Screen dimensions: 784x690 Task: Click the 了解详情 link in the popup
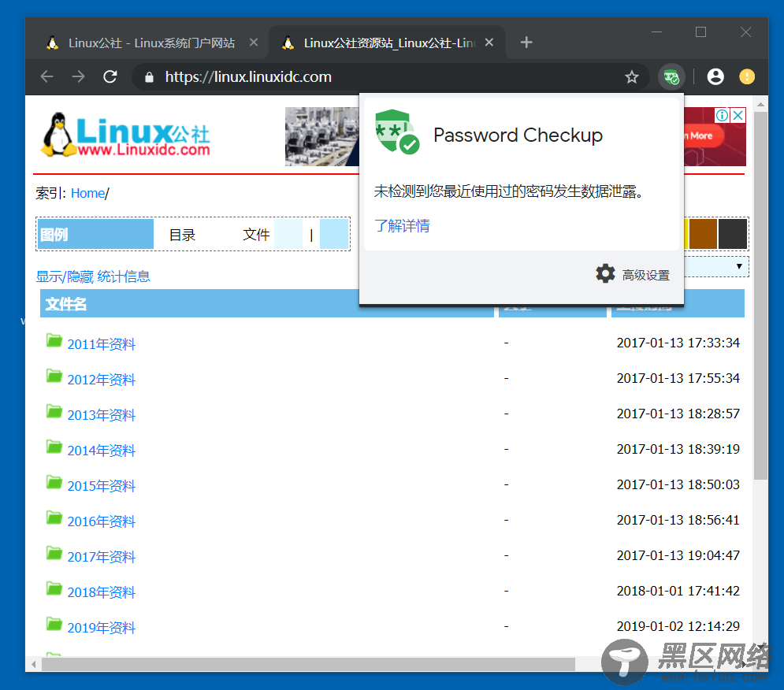point(402,225)
